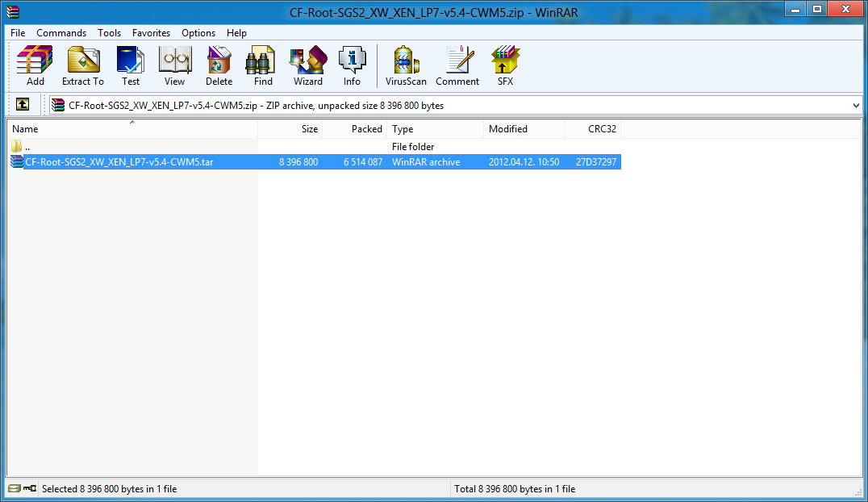Screen dimensions: 868x502
Task: Open the Comment tool
Action: tap(457, 66)
